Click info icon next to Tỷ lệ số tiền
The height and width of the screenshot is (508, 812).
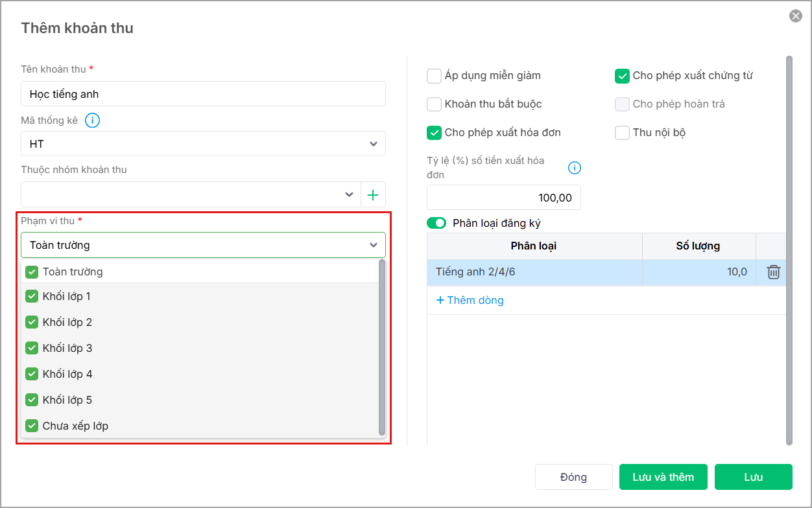pos(575,168)
